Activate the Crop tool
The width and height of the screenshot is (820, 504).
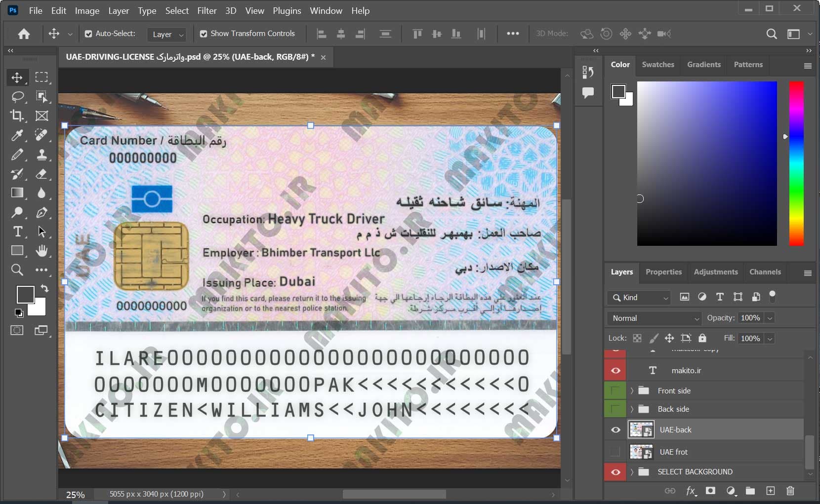coord(17,116)
